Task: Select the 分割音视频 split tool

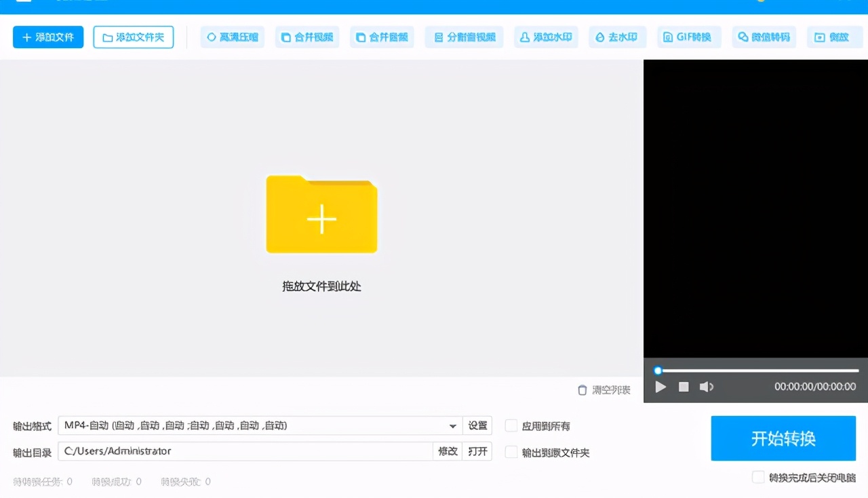Action: (x=464, y=37)
